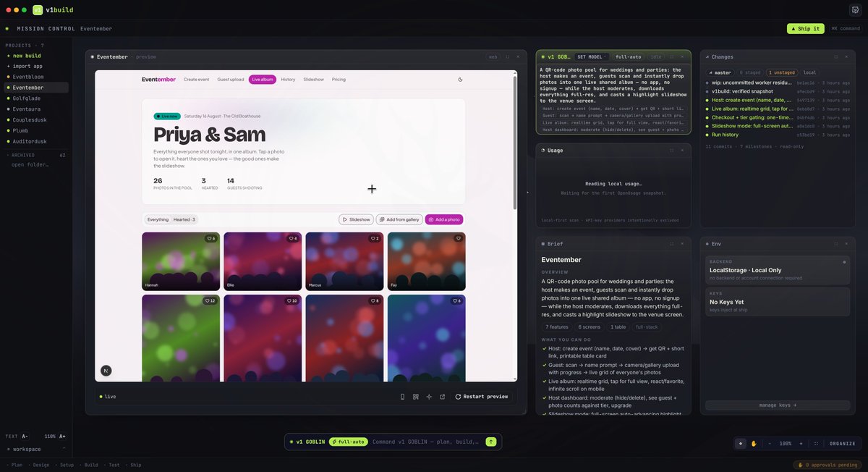The image size is (868, 472).
Task: Click the v1build logo icon
Action: click(x=38, y=10)
